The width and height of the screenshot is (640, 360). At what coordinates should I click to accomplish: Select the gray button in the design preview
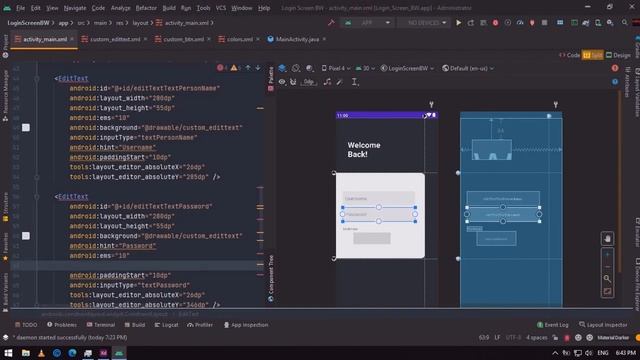pos(372,238)
